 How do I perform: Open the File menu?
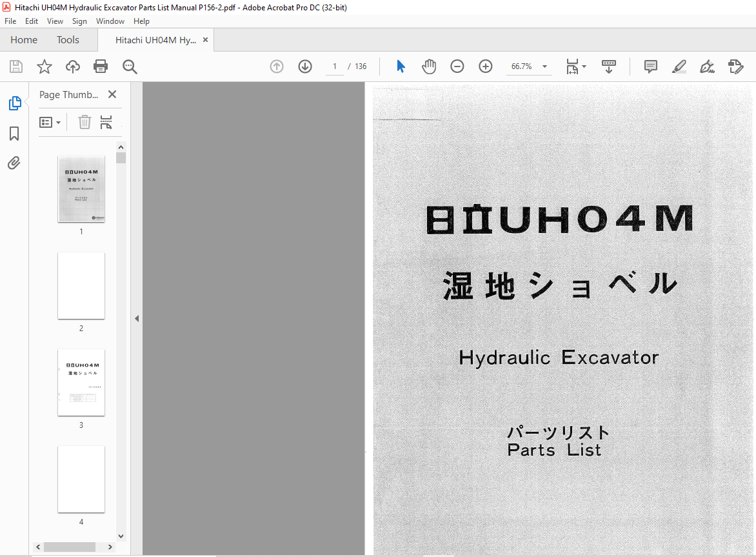pyautogui.click(x=10, y=21)
